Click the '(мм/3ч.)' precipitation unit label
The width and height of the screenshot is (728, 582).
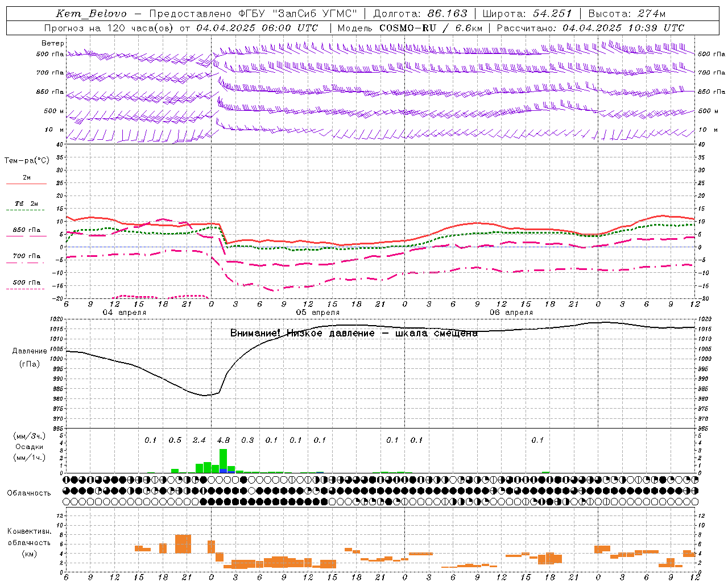(30, 436)
